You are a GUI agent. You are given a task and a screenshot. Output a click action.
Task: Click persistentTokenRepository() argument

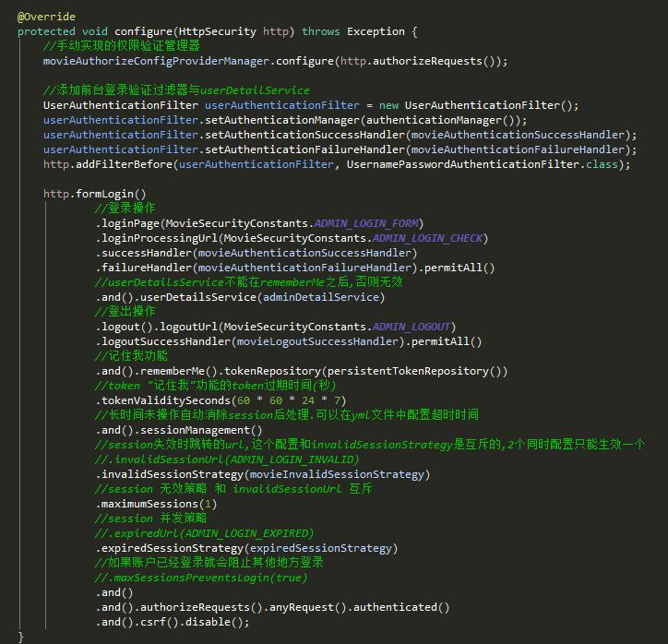click(x=414, y=371)
